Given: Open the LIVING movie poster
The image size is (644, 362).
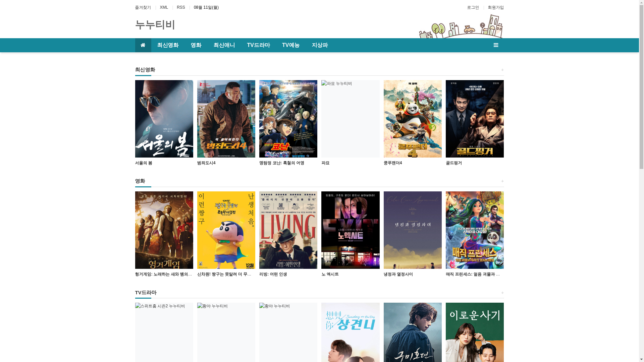Looking at the screenshot, I should (x=288, y=230).
